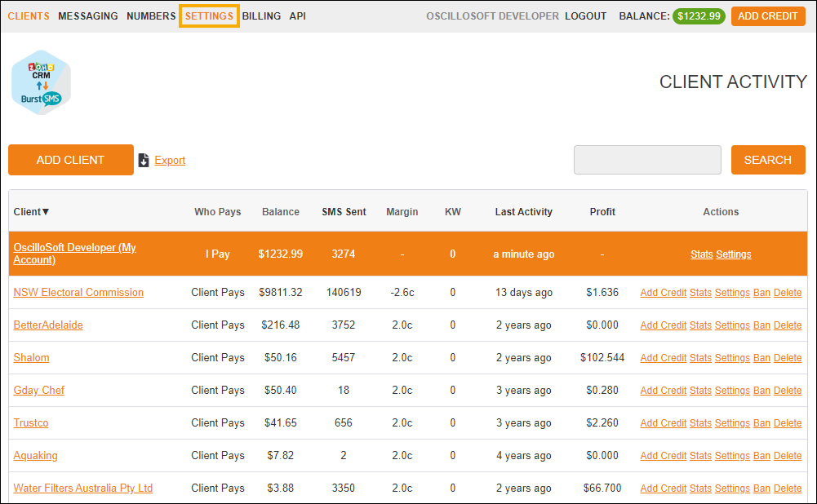The image size is (817, 504).
Task: Click the Export link
Action: pos(170,161)
